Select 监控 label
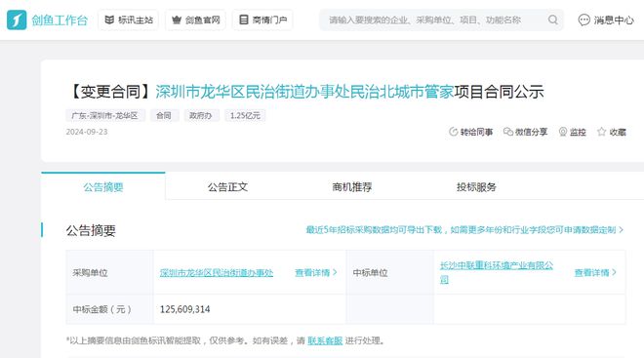Screen dimensions: 644x358 (x=578, y=133)
